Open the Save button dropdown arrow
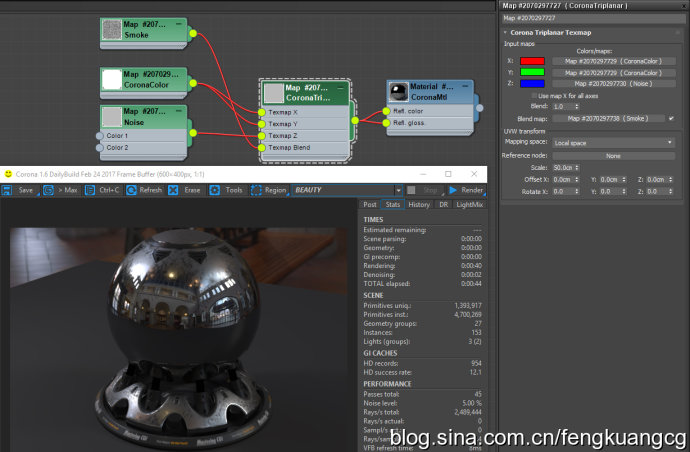The image size is (690, 452). pyautogui.click(x=38, y=194)
